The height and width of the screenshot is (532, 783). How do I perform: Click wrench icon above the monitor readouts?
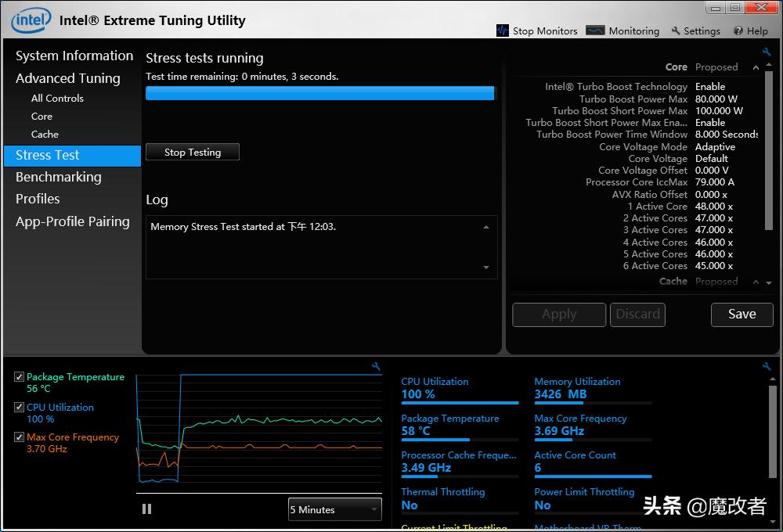767,366
